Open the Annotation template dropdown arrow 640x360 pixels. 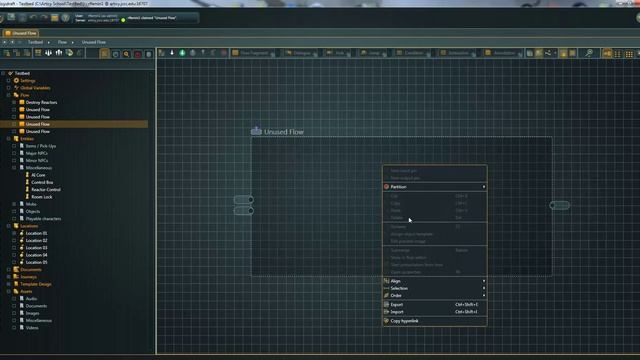tap(520, 54)
